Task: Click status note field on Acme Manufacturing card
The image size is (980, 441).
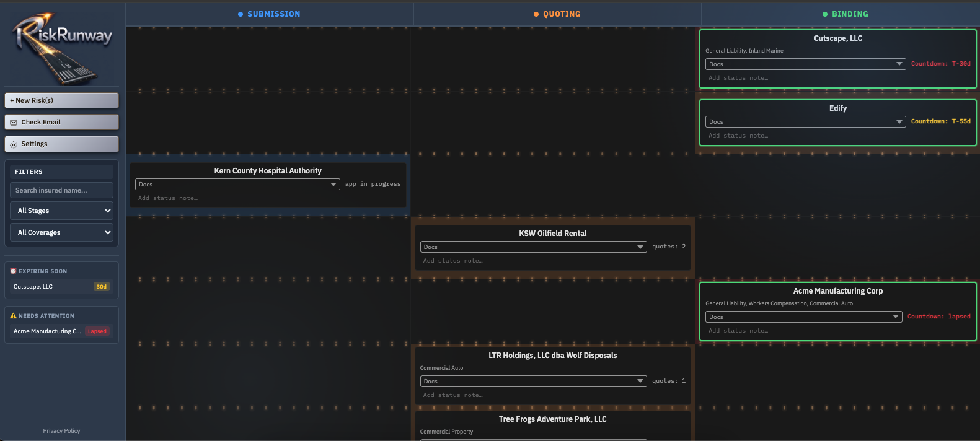Action: pyautogui.click(x=838, y=331)
